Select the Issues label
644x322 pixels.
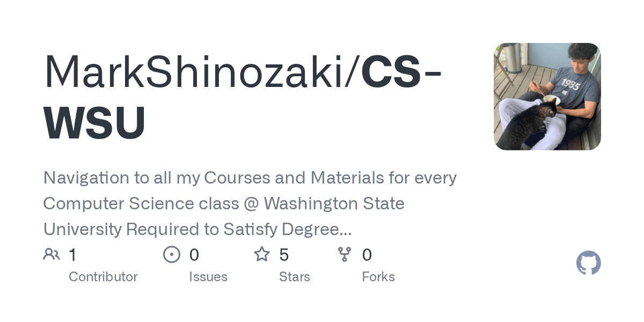[x=208, y=277]
